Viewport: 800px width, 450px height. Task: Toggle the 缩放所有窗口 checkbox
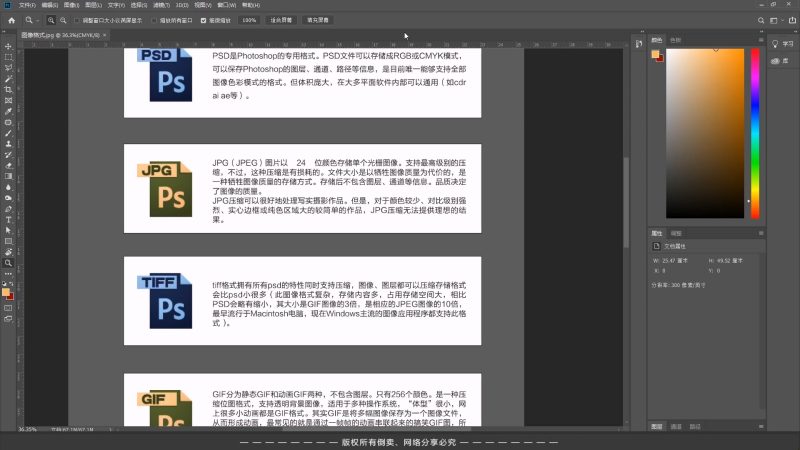156,19
